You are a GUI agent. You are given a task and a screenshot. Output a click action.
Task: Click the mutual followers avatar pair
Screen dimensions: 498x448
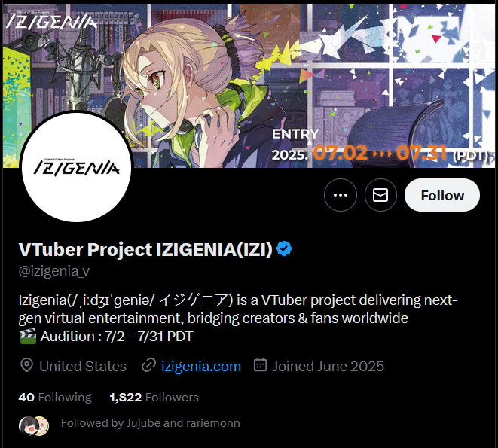(x=34, y=425)
